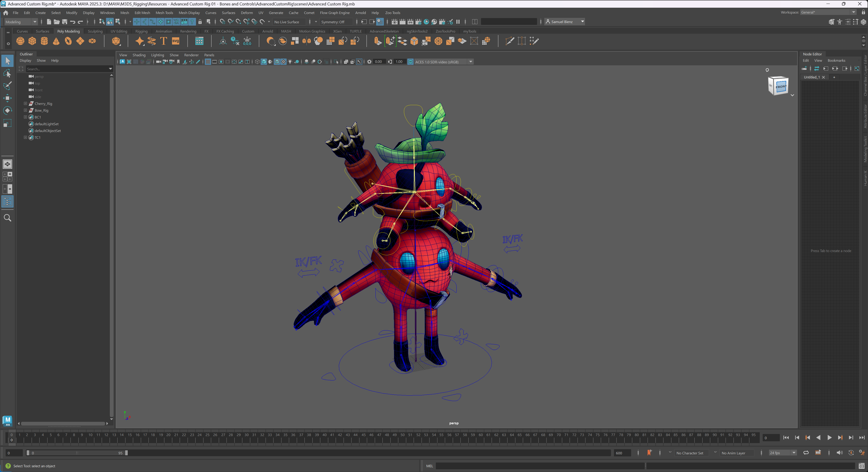Viewport: 868px width, 472px height.
Task: Click the polygon Type text tool icon
Action: 164,41
